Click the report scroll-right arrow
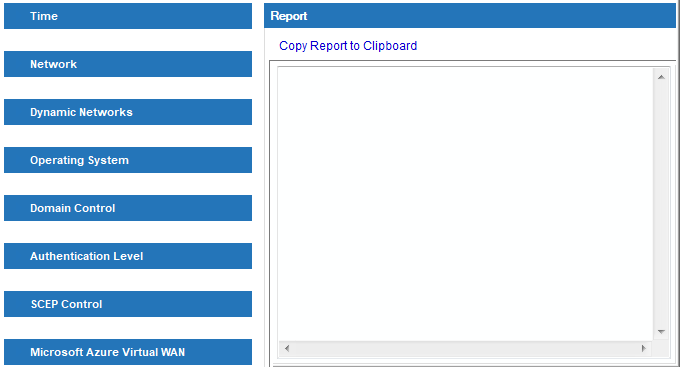 pyautogui.click(x=644, y=348)
